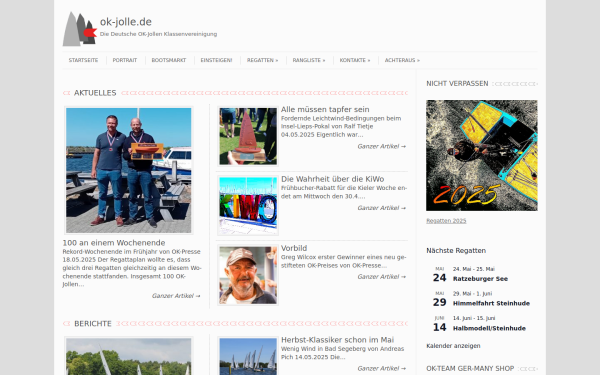Click Ganzer Artikel under Alle müssen tapfer sein
600x375 pixels.
382,146
